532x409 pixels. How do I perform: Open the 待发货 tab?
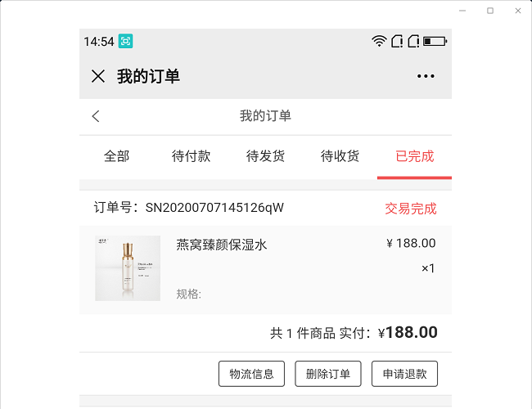coord(265,156)
